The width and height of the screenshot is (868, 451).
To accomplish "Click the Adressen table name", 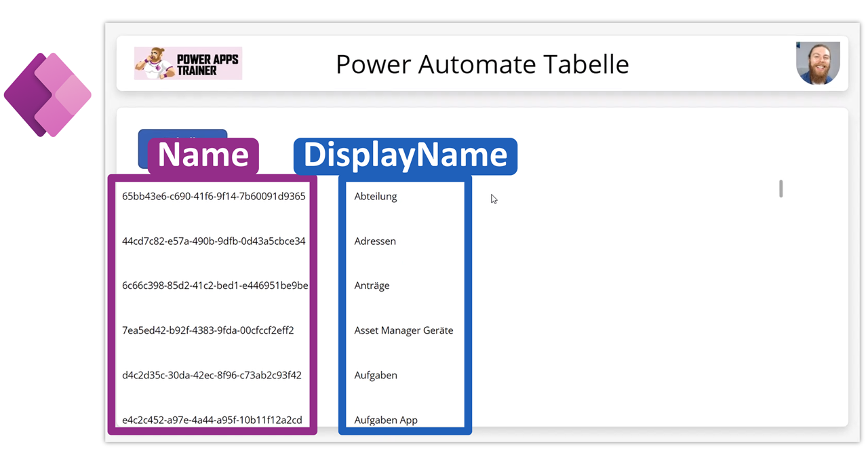I will coord(375,241).
